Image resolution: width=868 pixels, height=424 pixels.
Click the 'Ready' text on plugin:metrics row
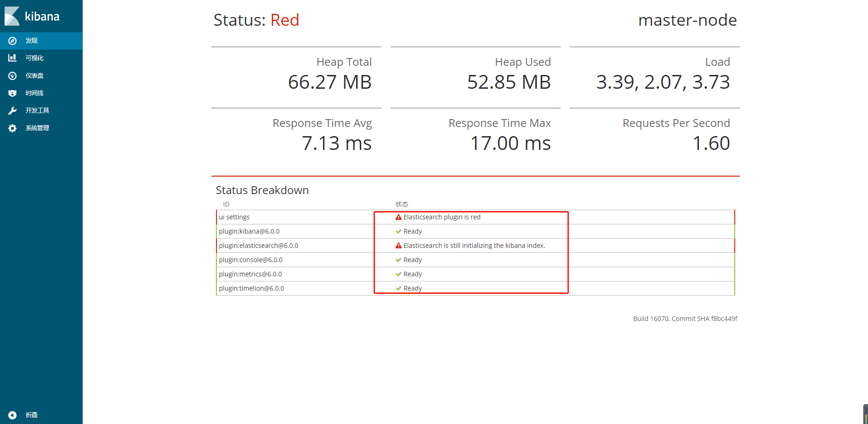tap(413, 274)
